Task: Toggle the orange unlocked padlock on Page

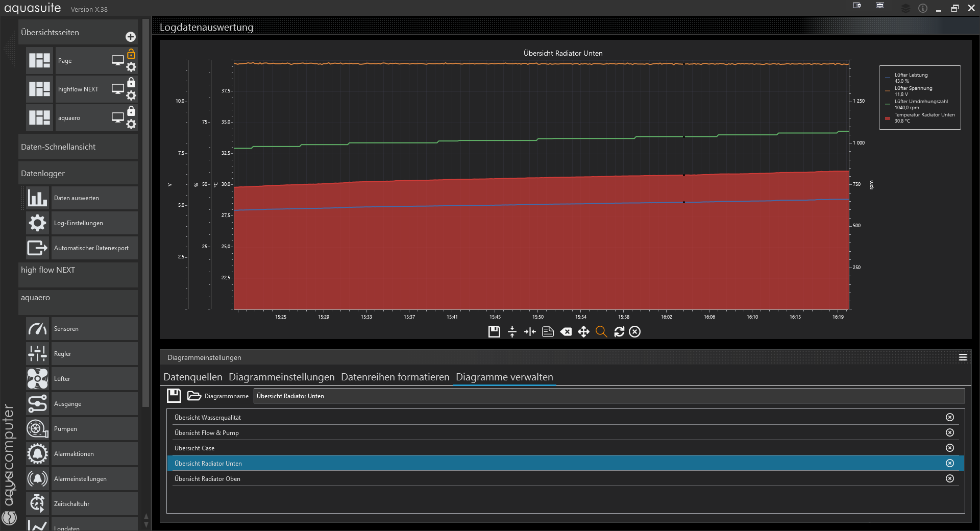Action: [131, 54]
